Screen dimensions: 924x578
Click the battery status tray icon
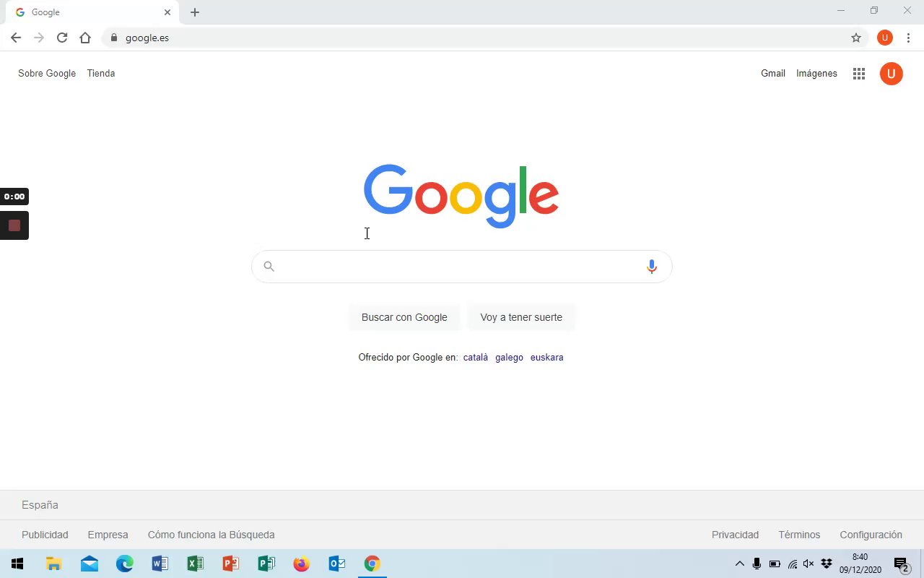775,564
